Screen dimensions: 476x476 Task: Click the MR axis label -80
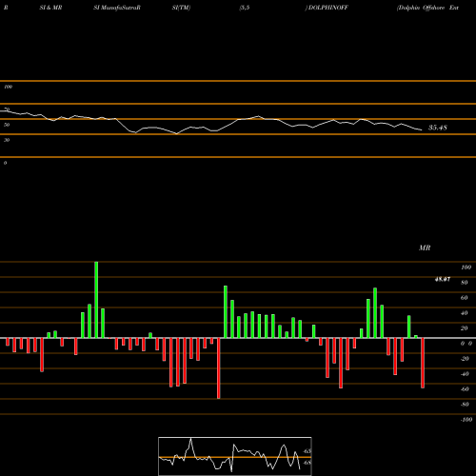pos(465,405)
